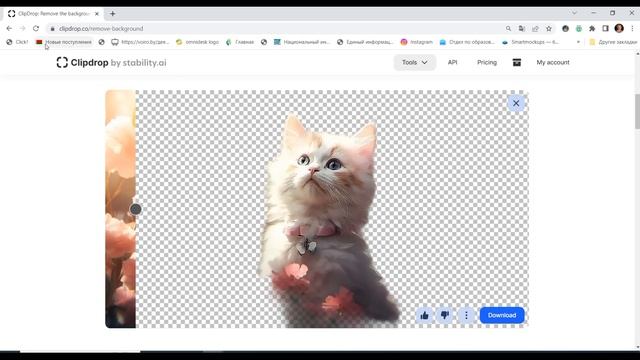Open the omnidesk logo bookmark

197,42
